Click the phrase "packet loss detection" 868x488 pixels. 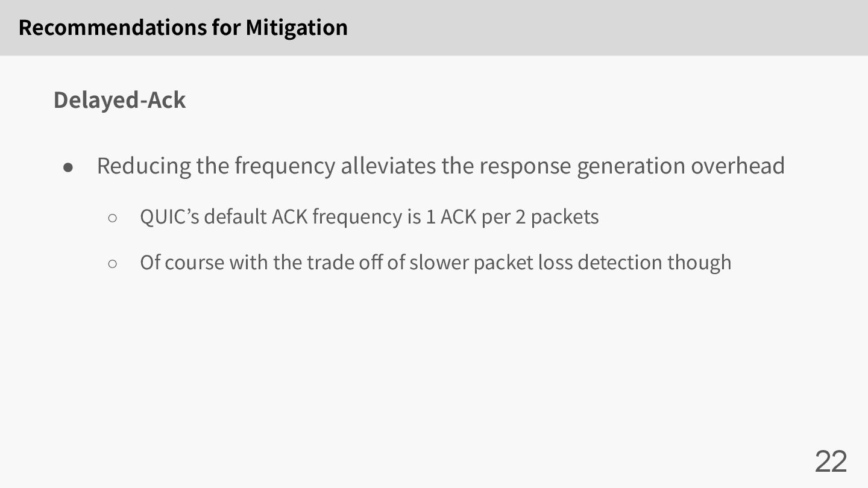(567, 263)
